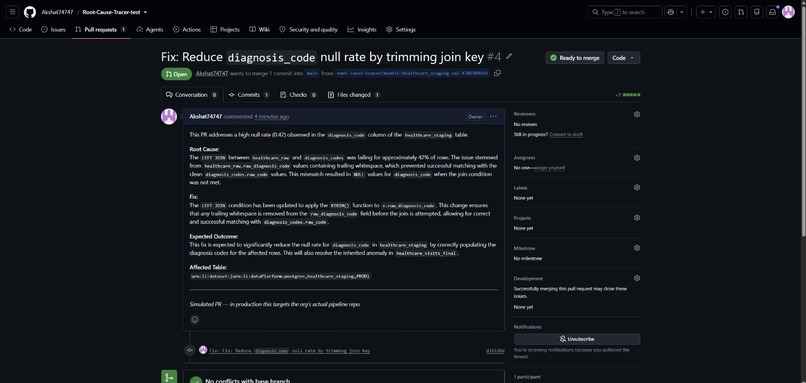The height and width of the screenshot is (383, 806).
Task: Click the green Open status badge
Action: click(x=176, y=74)
